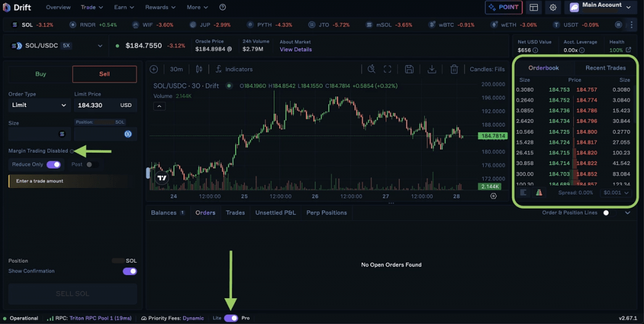Click the Acct. Leverage info icon
Image resolution: width=644 pixels, height=324 pixels.
[582, 50]
